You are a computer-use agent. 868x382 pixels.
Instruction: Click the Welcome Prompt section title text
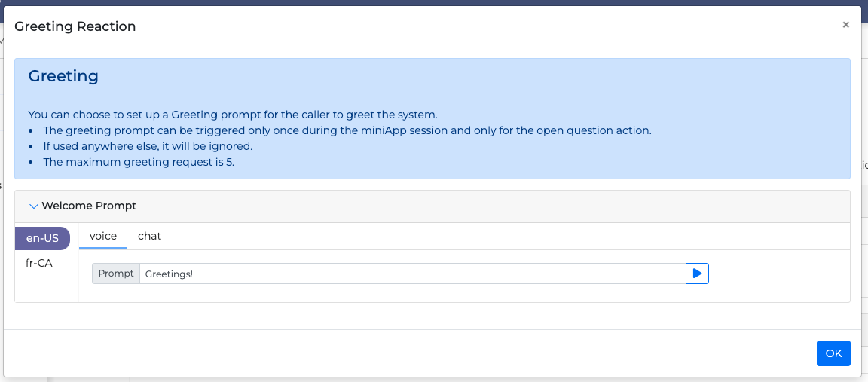(89, 206)
